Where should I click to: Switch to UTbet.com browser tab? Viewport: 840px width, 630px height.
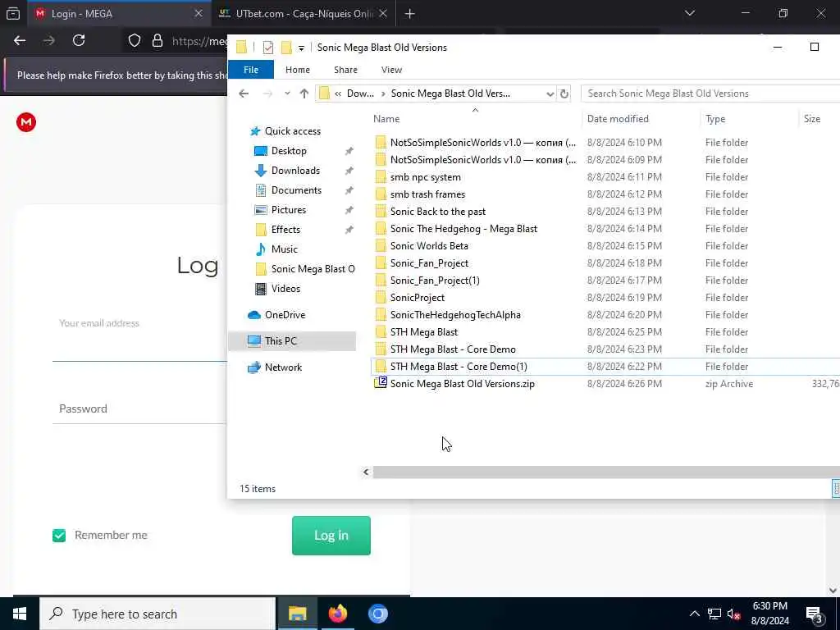(x=304, y=14)
